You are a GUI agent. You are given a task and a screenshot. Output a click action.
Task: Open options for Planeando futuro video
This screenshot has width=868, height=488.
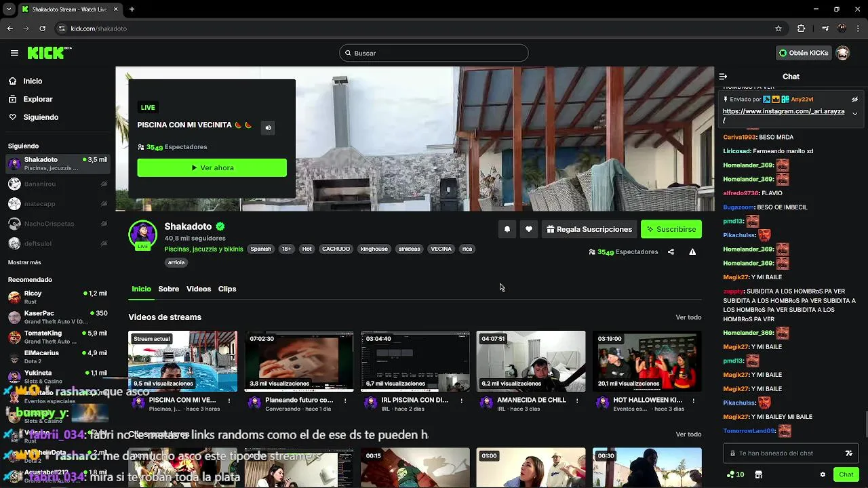[x=345, y=401]
